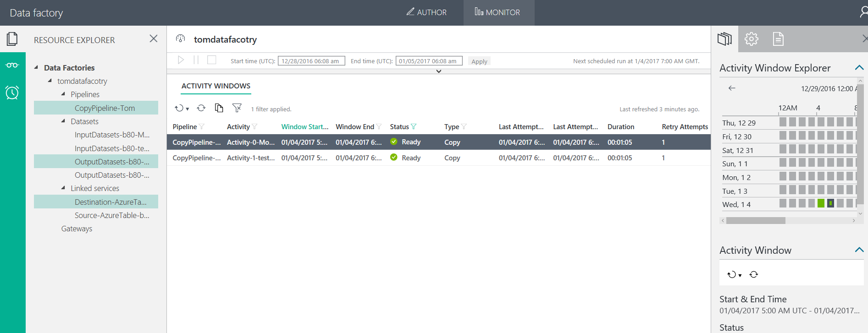Collapse the tomdatafacotry tree node

pos(50,81)
